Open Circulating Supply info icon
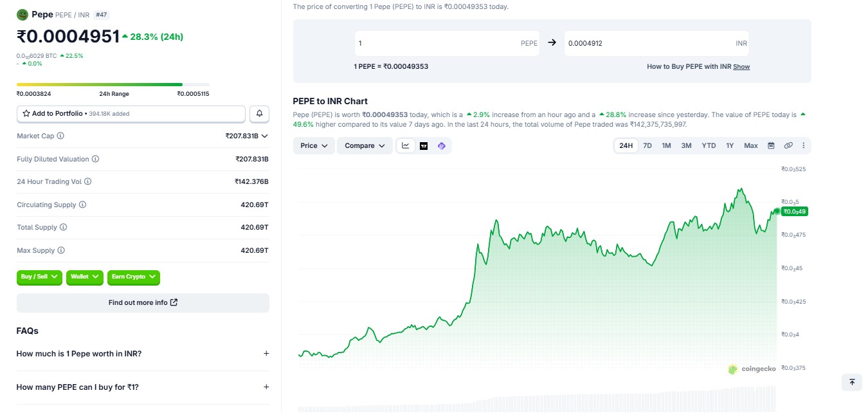The width and height of the screenshot is (868, 413). tap(82, 205)
